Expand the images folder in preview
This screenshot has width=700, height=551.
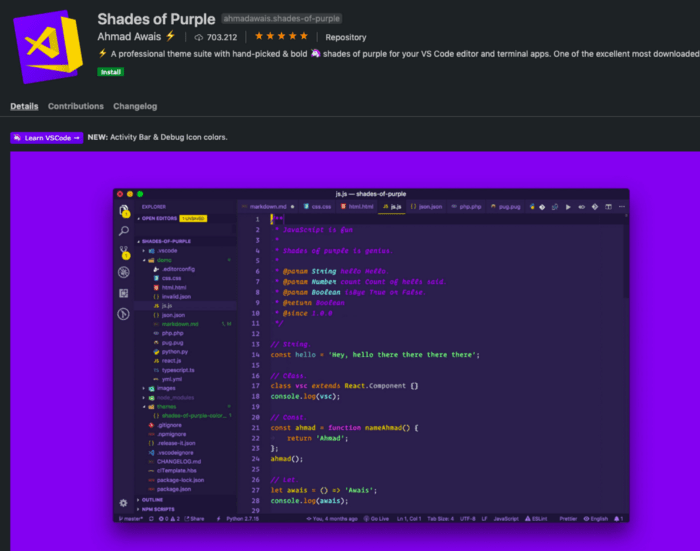[185, 388]
